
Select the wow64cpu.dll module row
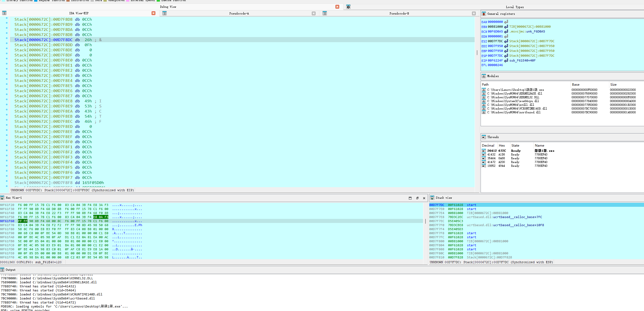coord(562,101)
